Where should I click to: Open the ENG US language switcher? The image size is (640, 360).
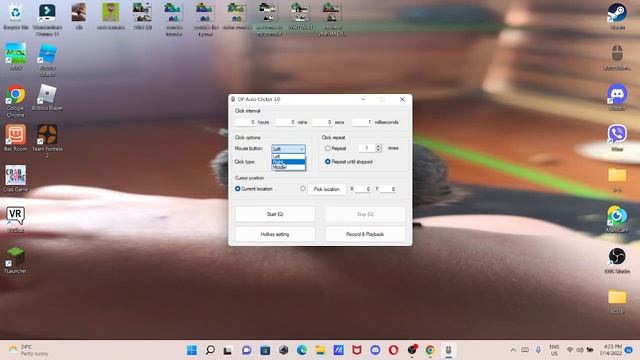click(x=554, y=350)
